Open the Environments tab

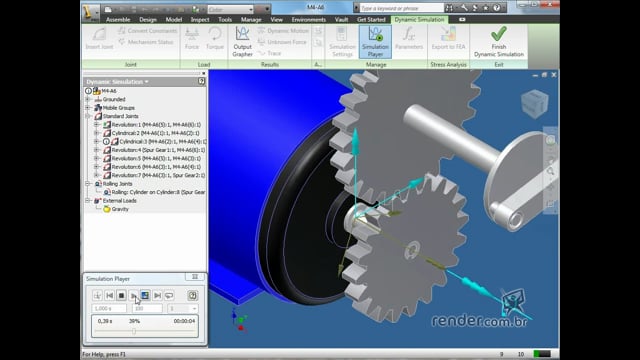[x=309, y=20]
